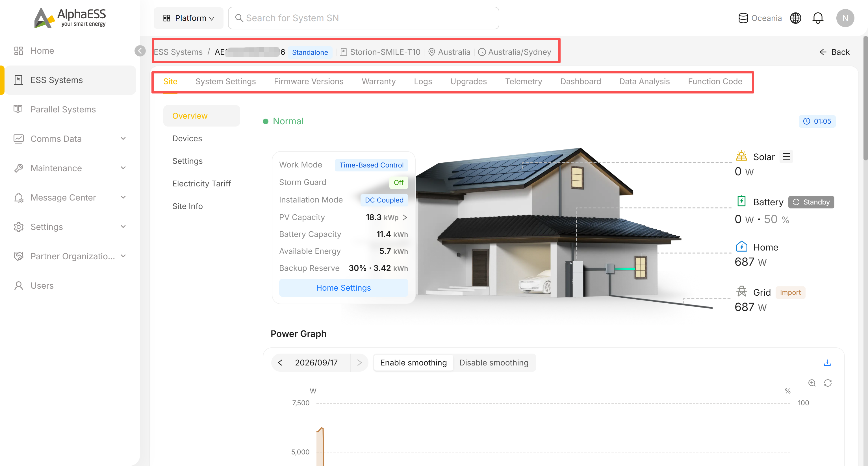The height and width of the screenshot is (466, 868).
Task: Click the Oceania region selector
Action: click(x=760, y=18)
